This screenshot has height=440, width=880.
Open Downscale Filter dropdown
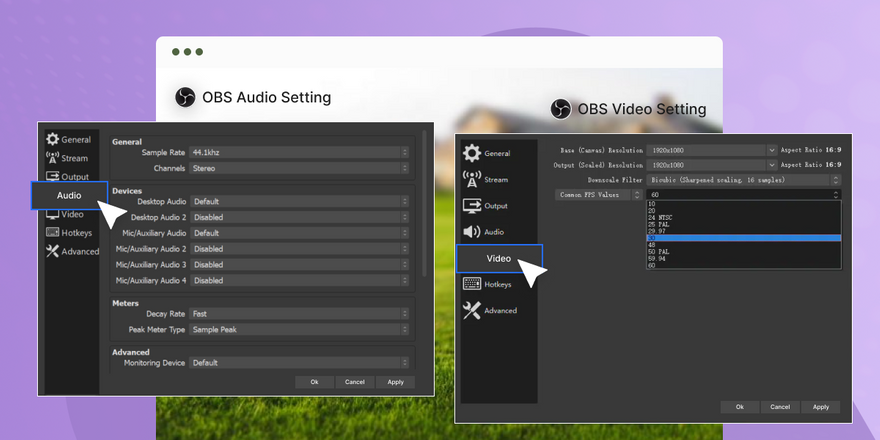click(744, 180)
